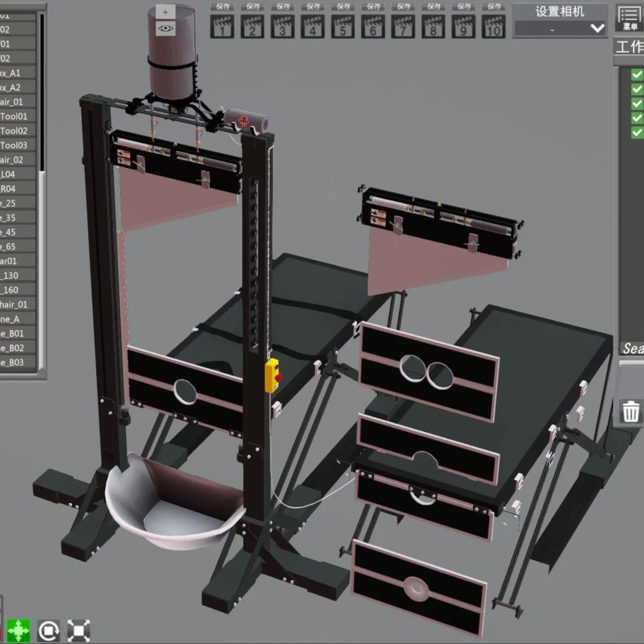This screenshot has width=644, height=644.
Task: Uncheck the second green checkbox from top
Action: tap(637, 89)
